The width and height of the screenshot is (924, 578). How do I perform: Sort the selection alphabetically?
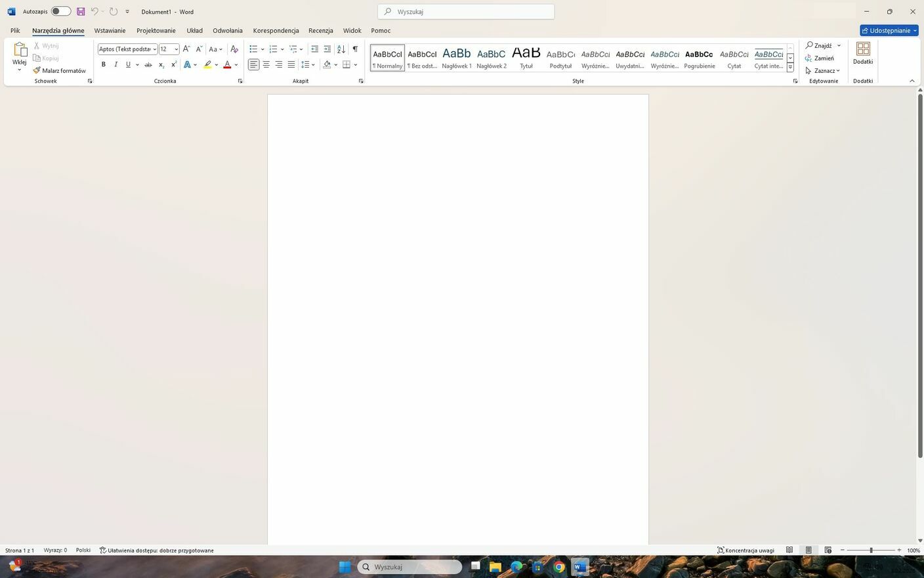click(x=341, y=49)
